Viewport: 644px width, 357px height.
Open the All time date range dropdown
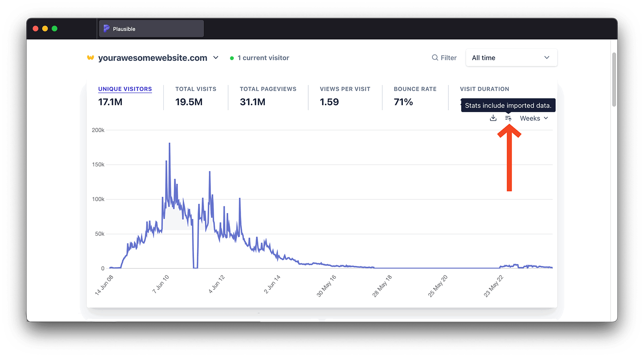(511, 58)
